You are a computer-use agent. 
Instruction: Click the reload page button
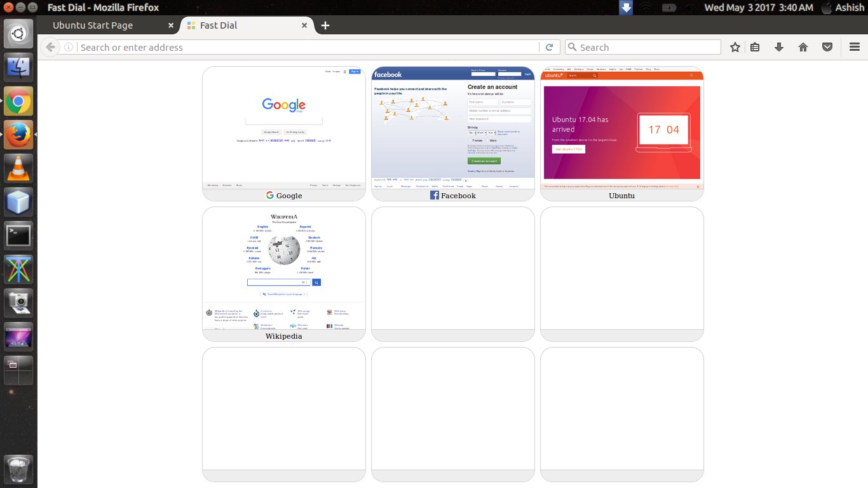coord(550,47)
